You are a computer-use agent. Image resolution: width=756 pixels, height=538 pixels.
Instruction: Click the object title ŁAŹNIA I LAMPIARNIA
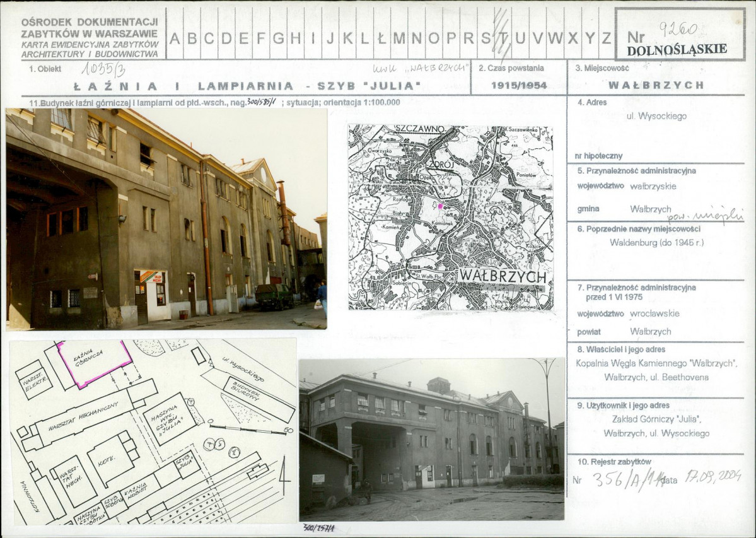[247, 86]
